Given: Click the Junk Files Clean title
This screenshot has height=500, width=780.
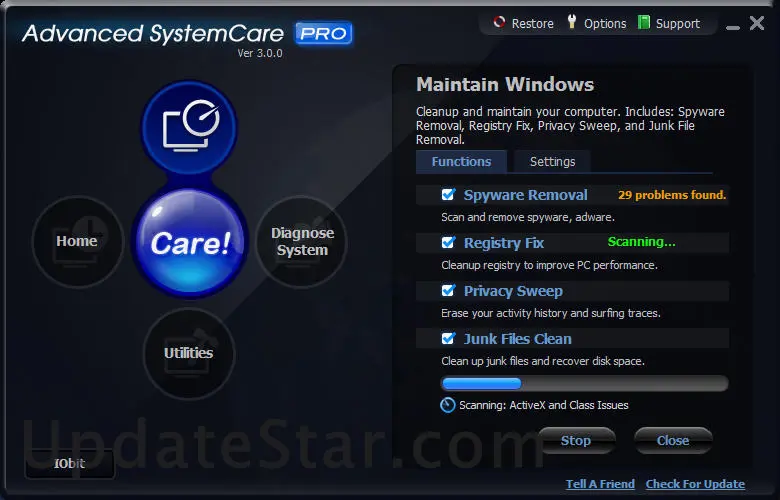Looking at the screenshot, I should [518, 339].
